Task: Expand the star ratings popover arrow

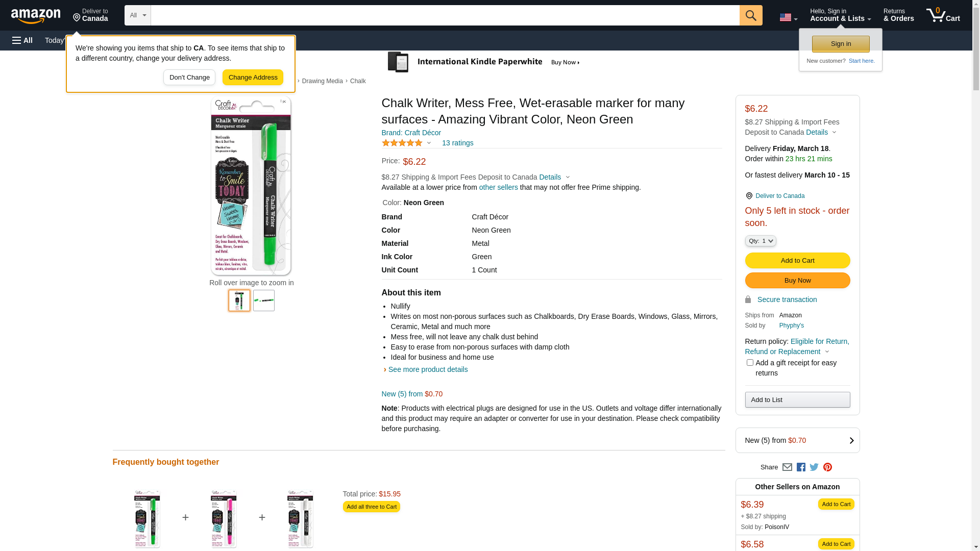Action: click(429, 143)
